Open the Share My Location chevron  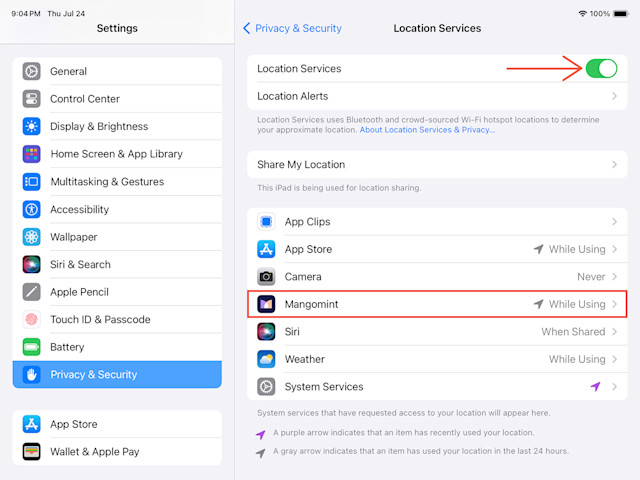point(614,164)
